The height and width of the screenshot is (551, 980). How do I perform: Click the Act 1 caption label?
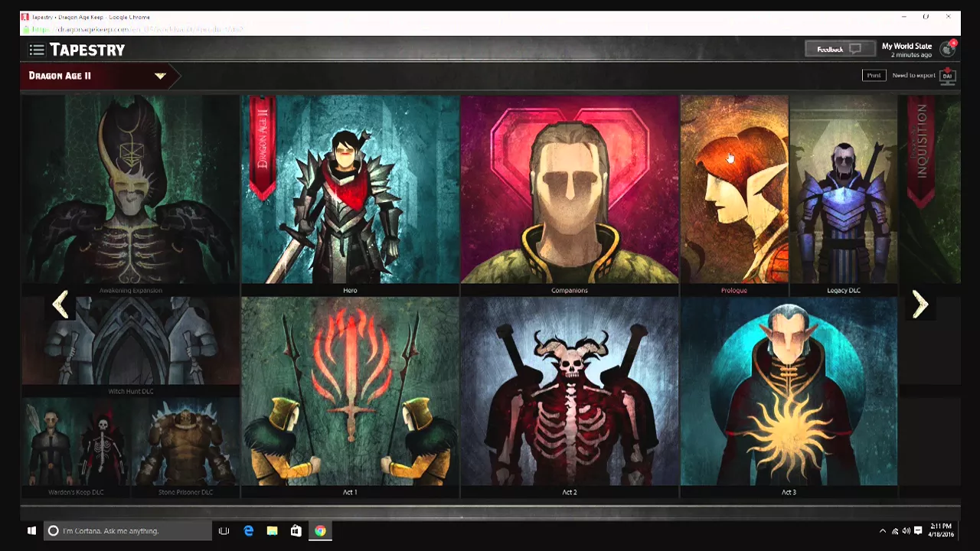coord(350,493)
